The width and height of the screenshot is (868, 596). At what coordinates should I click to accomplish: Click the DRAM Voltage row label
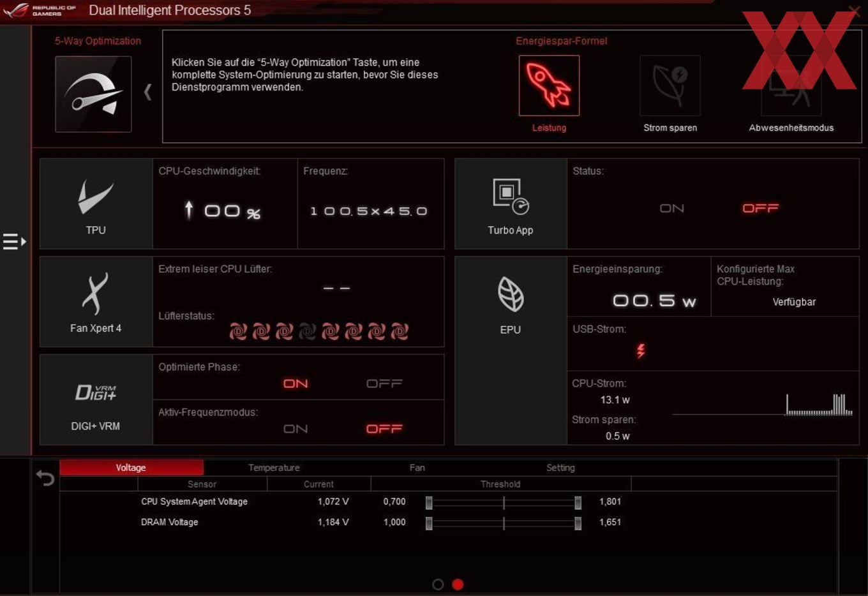(169, 522)
